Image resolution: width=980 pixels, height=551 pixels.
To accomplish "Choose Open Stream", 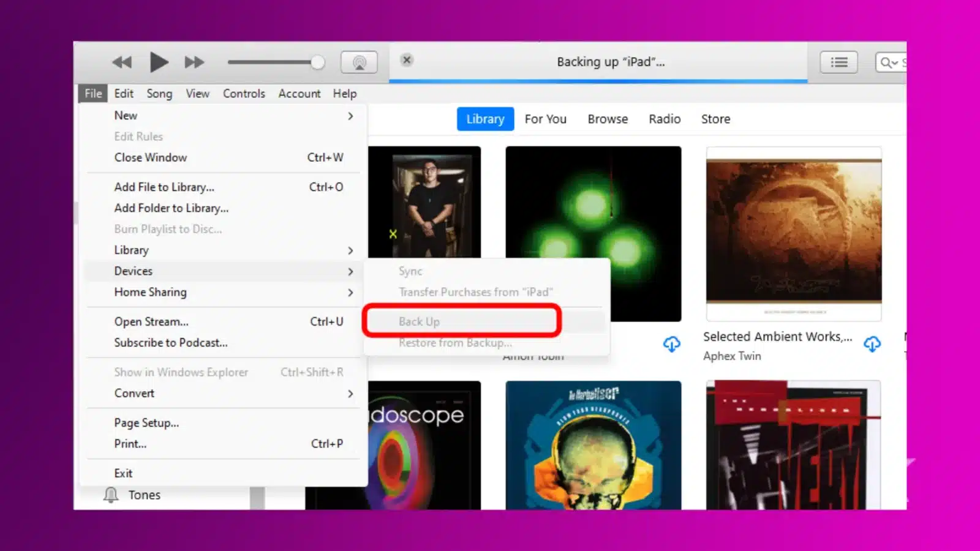I will point(224,322).
